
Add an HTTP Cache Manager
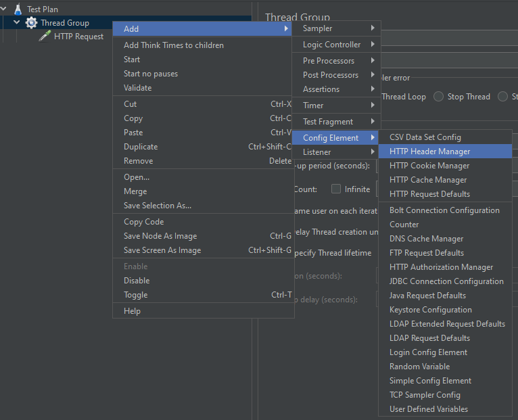click(x=445, y=180)
